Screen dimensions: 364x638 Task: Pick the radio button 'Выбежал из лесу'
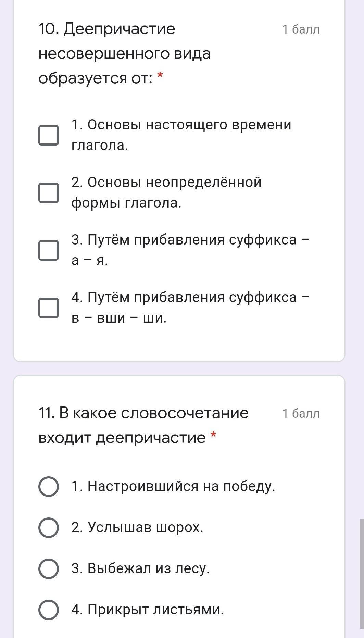point(48,568)
